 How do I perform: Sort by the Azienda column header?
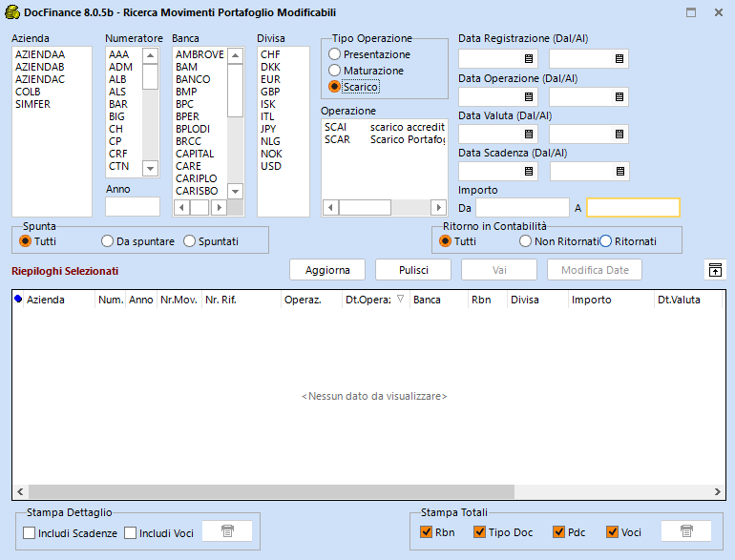pyautogui.click(x=59, y=300)
